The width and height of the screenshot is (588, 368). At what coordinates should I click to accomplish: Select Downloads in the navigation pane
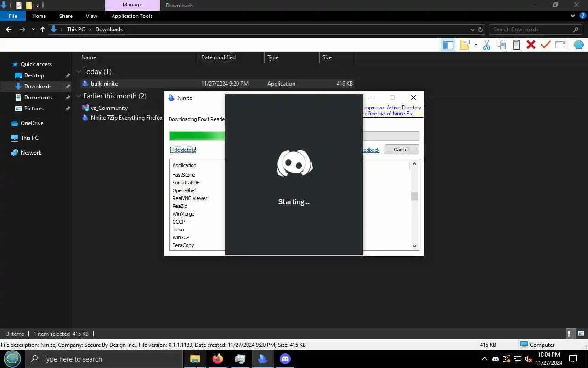[x=38, y=86]
